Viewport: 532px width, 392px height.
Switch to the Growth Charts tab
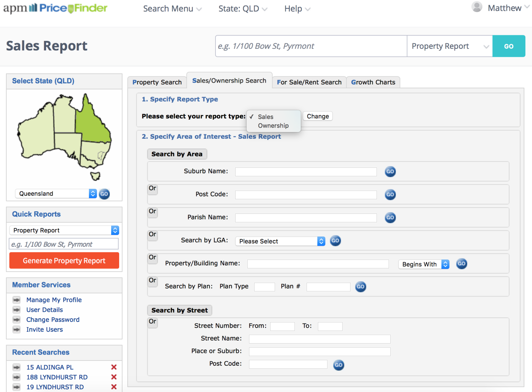(x=373, y=82)
